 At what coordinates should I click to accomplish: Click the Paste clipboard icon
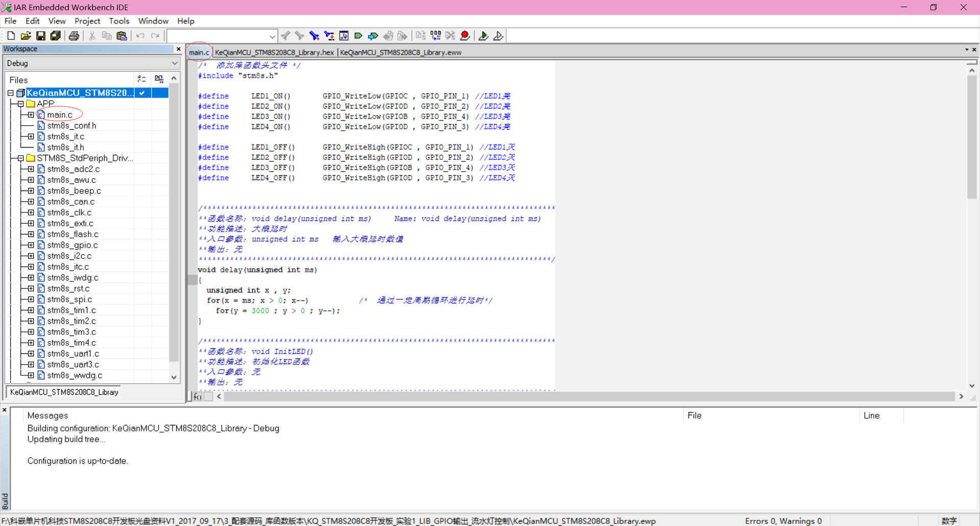point(121,36)
